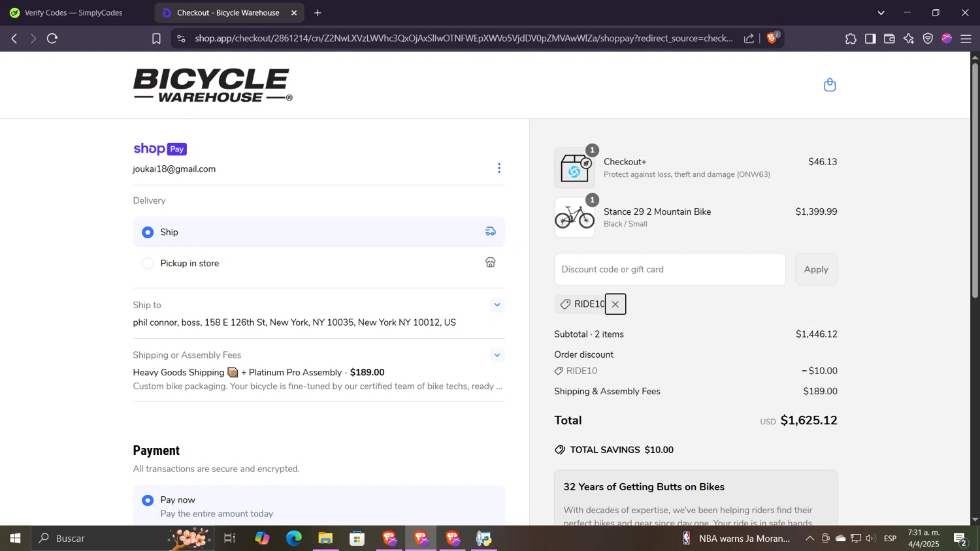Click the Subtotal · 2 items row

coord(696,334)
